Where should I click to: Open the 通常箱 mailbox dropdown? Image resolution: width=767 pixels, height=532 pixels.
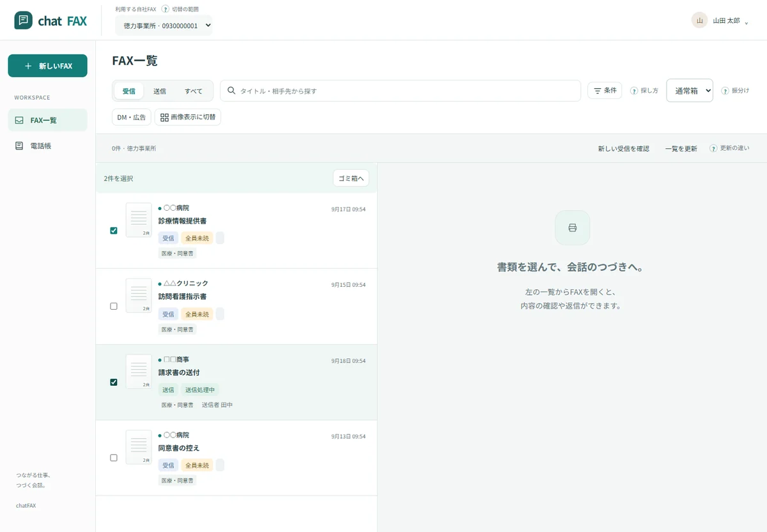click(690, 91)
